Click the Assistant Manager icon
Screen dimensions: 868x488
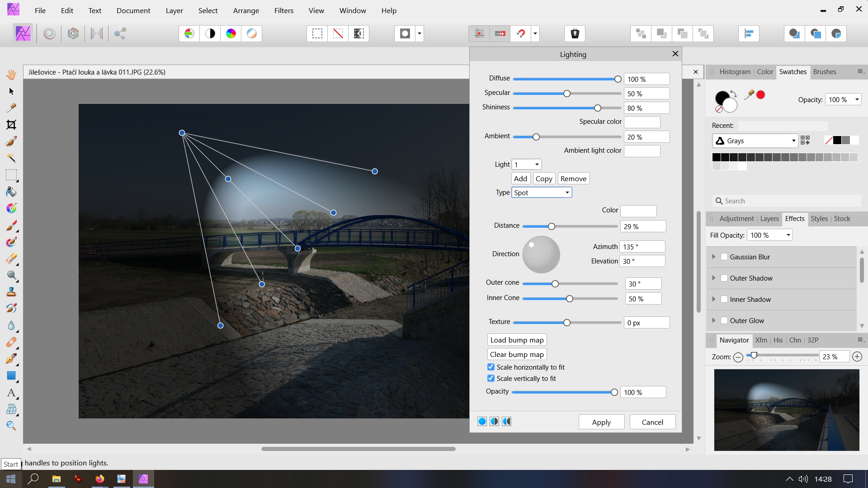point(575,33)
